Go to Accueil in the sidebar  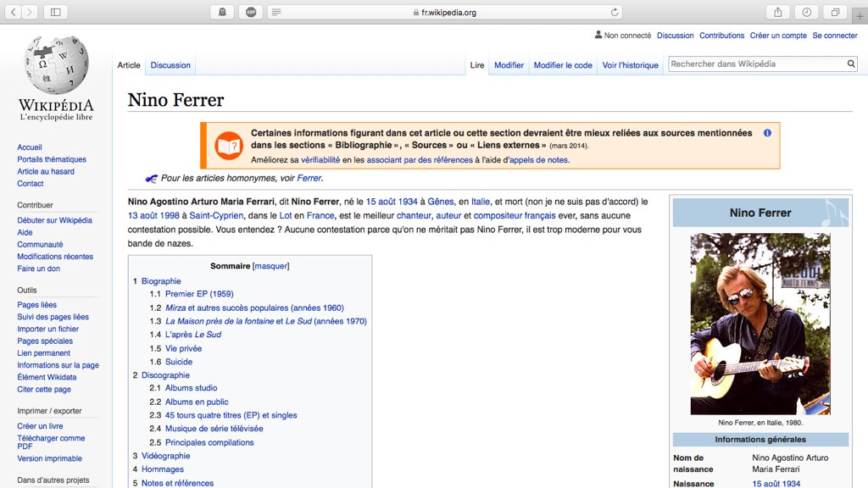coord(30,147)
